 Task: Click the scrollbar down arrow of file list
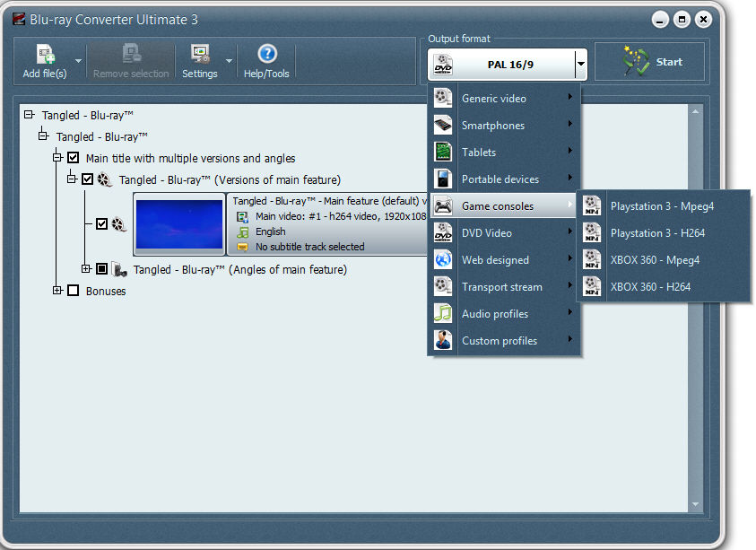(695, 504)
